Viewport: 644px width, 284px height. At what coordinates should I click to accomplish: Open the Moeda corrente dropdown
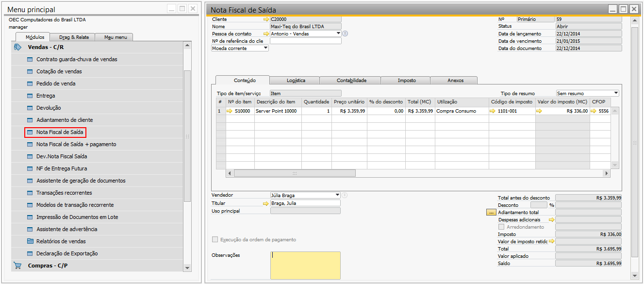[265, 48]
